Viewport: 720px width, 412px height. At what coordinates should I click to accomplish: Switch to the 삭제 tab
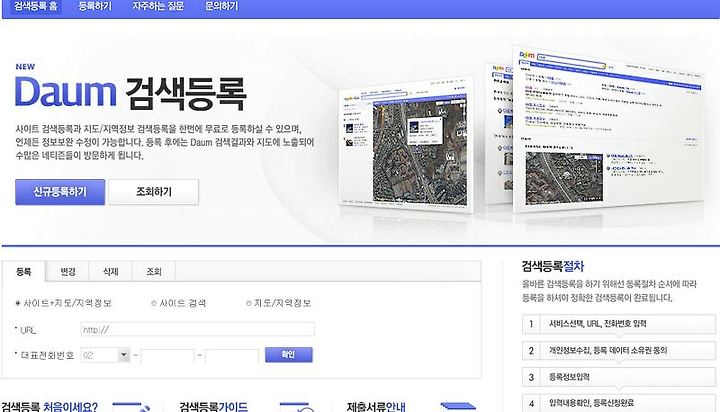coord(111,271)
